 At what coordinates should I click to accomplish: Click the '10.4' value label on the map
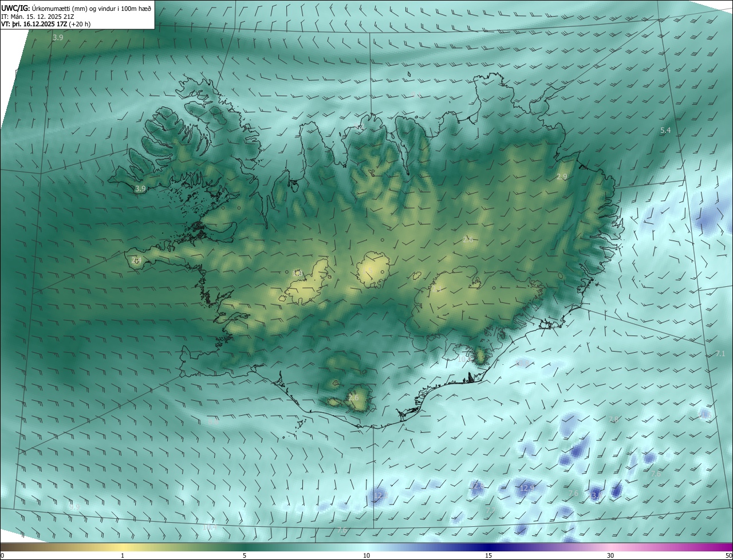tap(210, 527)
